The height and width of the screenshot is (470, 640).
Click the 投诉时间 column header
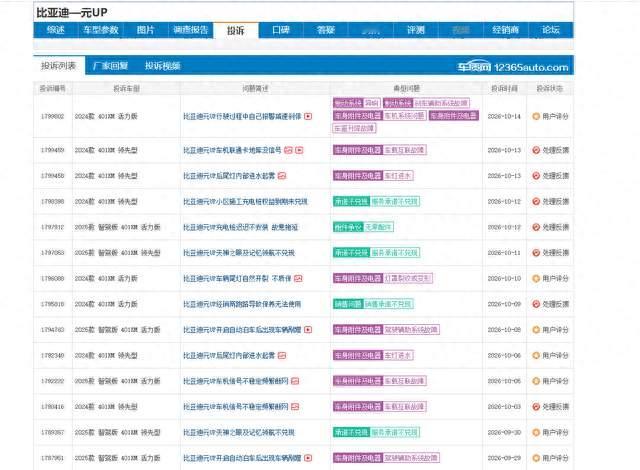(504, 89)
